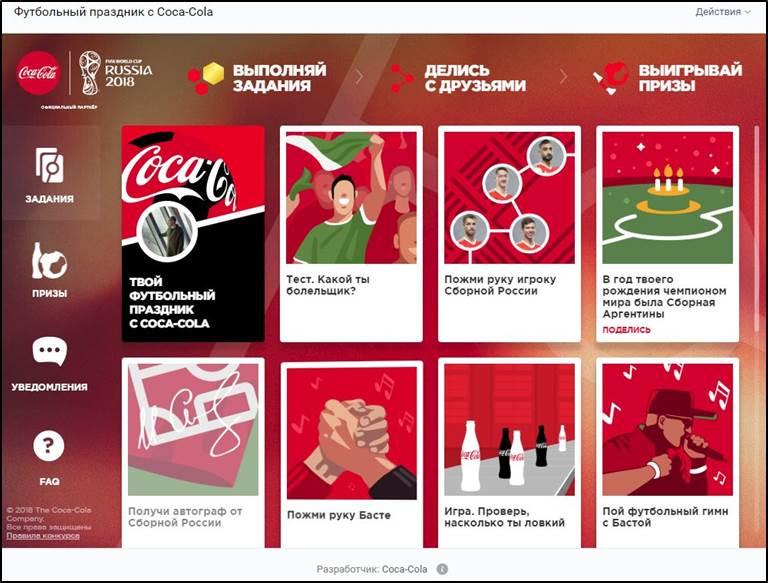768x583 pixels.
Task: Open the Задания sidebar icon
Action: (49, 166)
